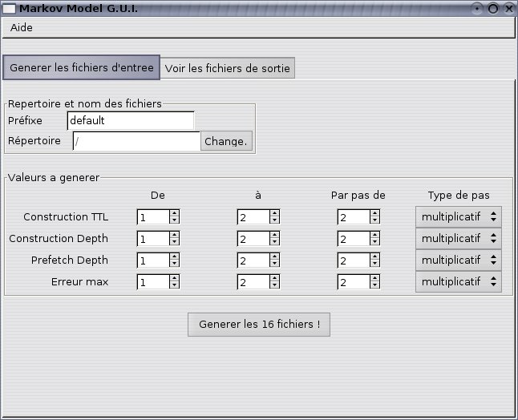Decrease Erreur max 'Par pas de' spinner
Screen dimensions: 518x420
tap(374, 285)
